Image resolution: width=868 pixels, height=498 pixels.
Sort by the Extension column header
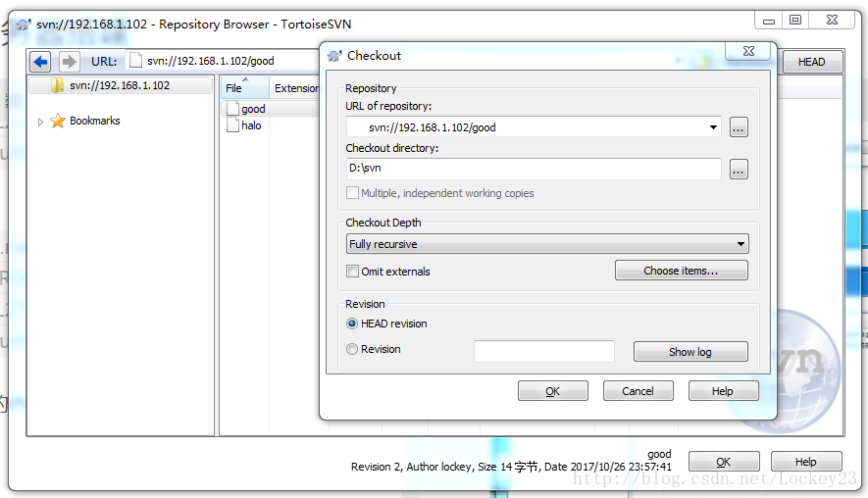(x=296, y=88)
